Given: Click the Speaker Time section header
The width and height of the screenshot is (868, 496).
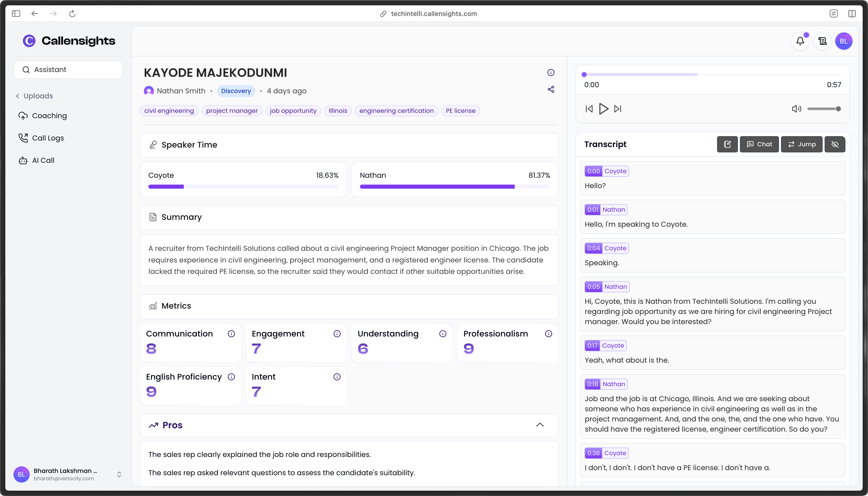Looking at the screenshot, I should (x=349, y=145).
